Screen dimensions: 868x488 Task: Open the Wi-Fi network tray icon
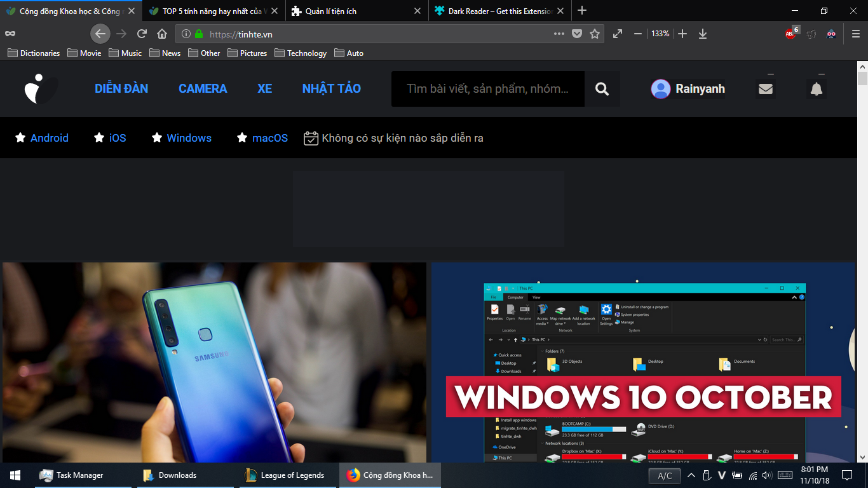point(753,475)
